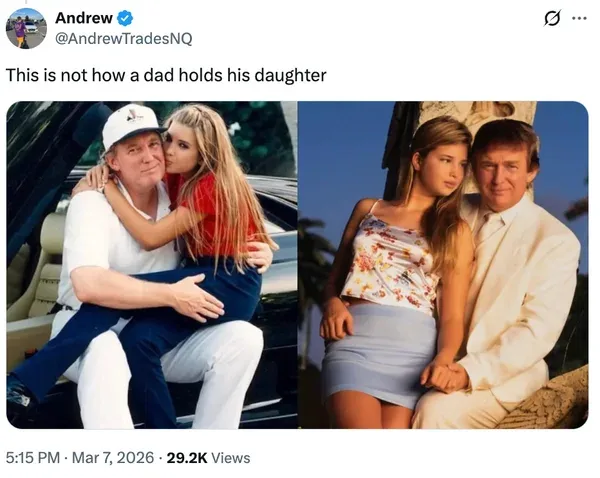Image resolution: width=600 pixels, height=478 pixels.
Task: Open the Grok slashed-circle icon
Action: (553, 19)
